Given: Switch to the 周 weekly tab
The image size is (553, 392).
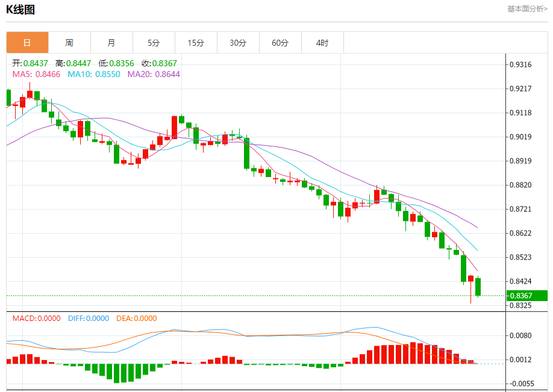Looking at the screenshot, I should click(69, 43).
